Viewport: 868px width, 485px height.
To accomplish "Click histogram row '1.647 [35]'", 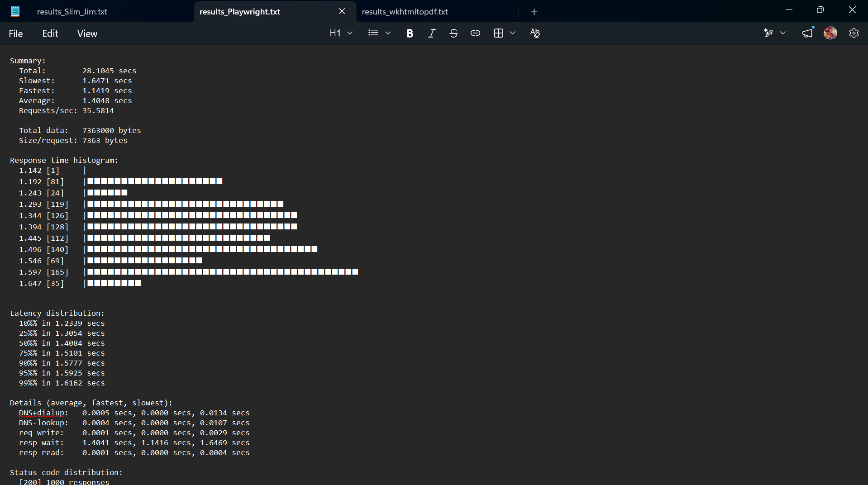I will tap(80, 283).
